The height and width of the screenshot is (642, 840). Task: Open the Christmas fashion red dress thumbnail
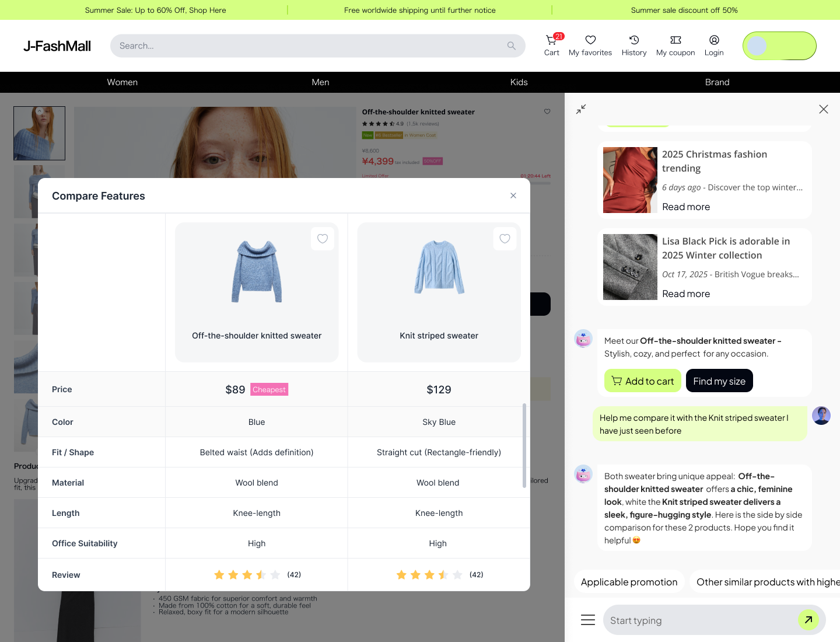tap(630, 180)
